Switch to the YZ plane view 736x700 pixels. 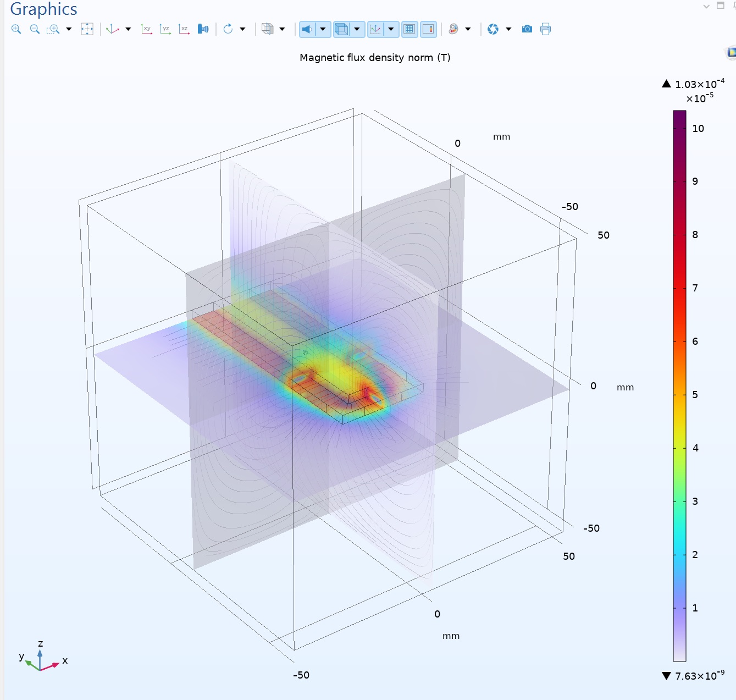(165, 29)
